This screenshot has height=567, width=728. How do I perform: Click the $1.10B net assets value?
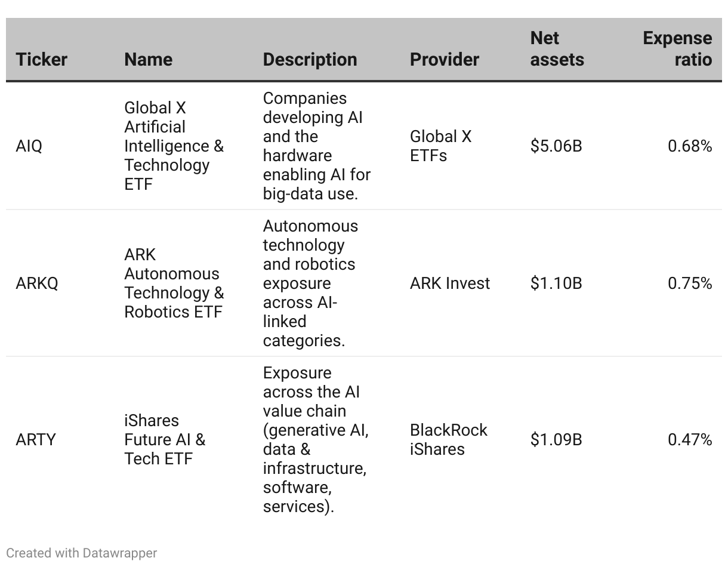[x=556, y=283]
